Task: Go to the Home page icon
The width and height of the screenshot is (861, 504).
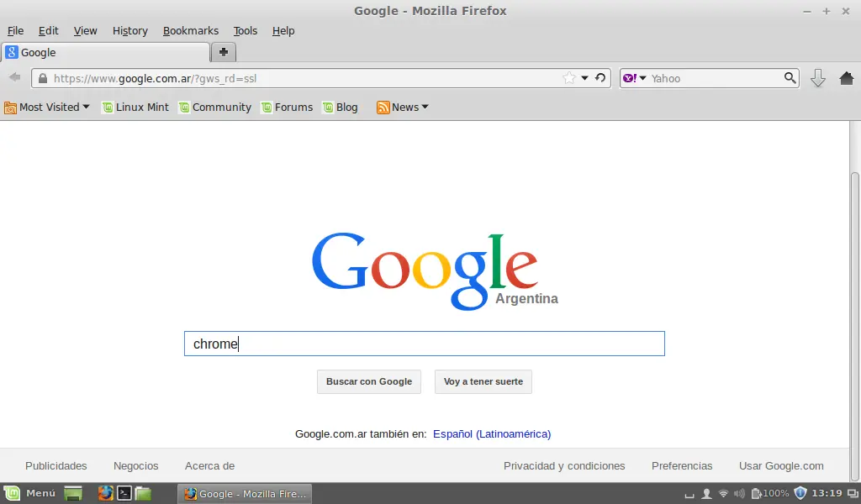Action: click(846, 78)
